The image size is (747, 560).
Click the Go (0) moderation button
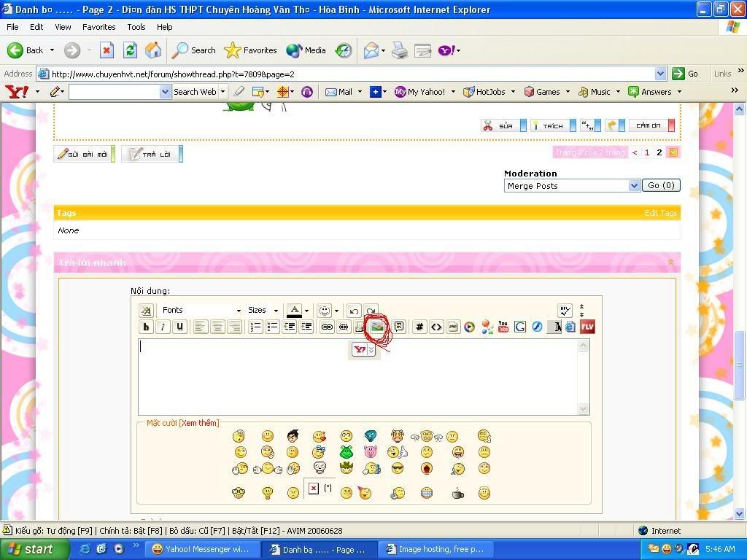click(x=661, y=186)
